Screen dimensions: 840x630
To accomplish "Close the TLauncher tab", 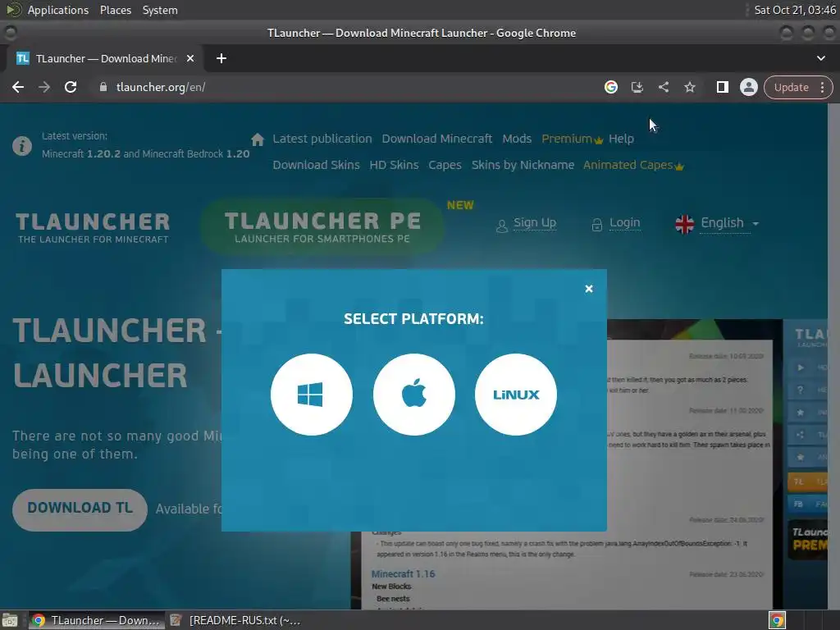I will coord(190,58).
